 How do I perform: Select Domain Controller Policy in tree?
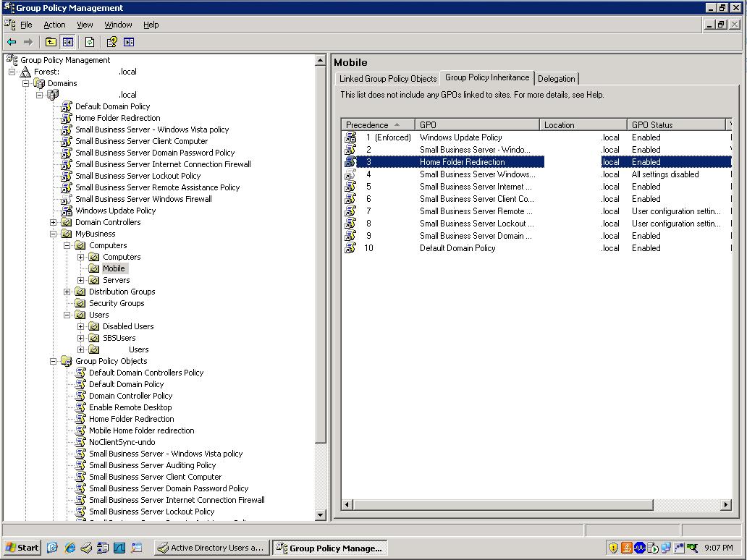click(130, 396)
